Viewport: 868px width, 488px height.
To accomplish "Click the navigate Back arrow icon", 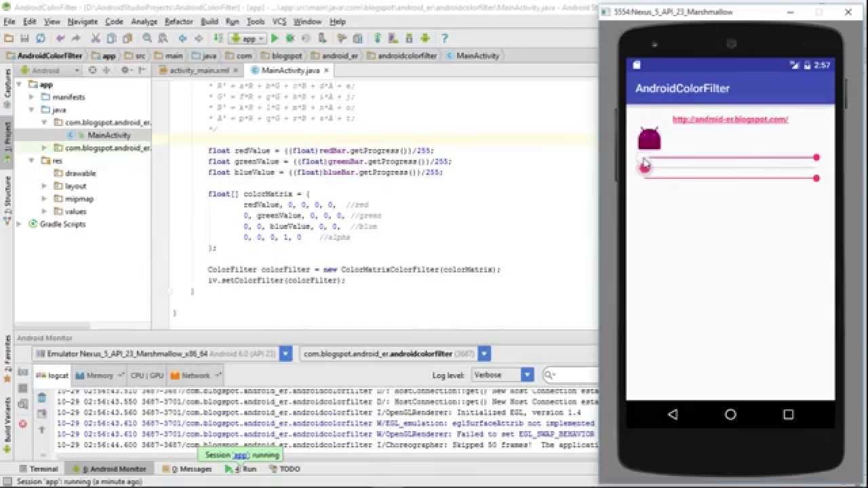I will [183, 39].
